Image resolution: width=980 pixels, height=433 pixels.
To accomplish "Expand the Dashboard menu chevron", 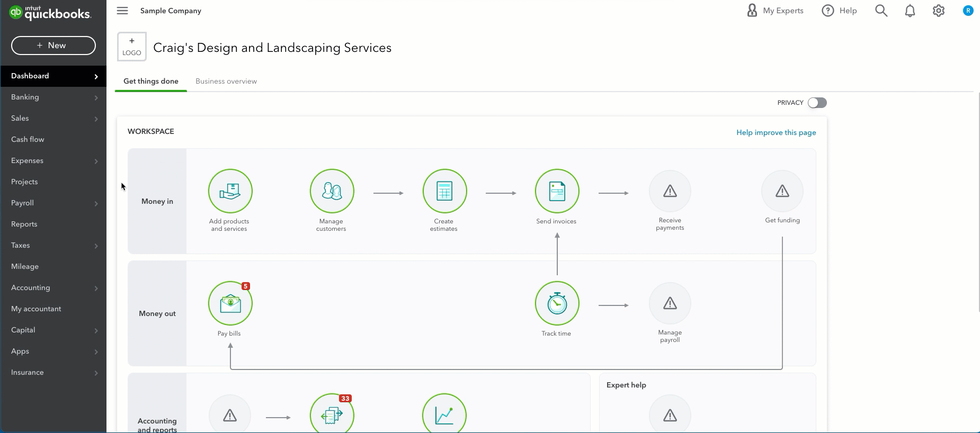I will coord(96,76).
